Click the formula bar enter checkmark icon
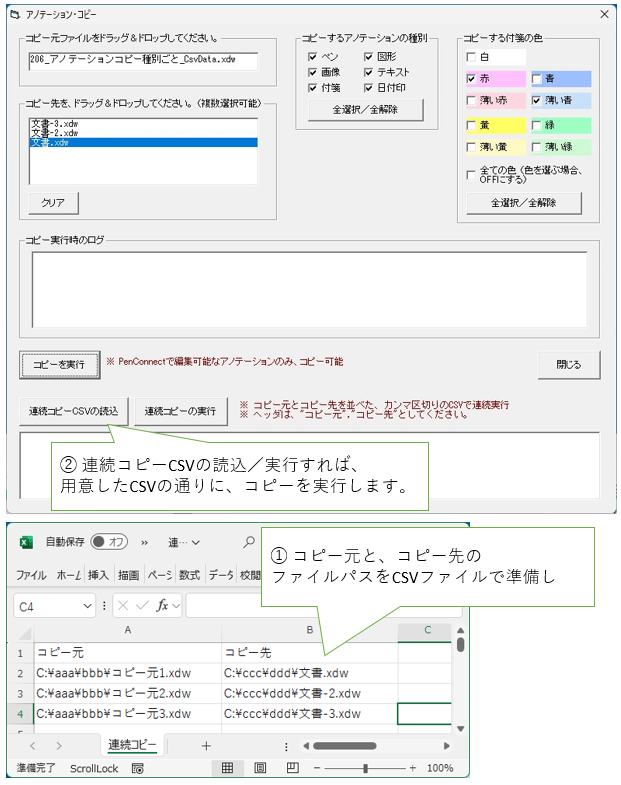 [140, 605]
